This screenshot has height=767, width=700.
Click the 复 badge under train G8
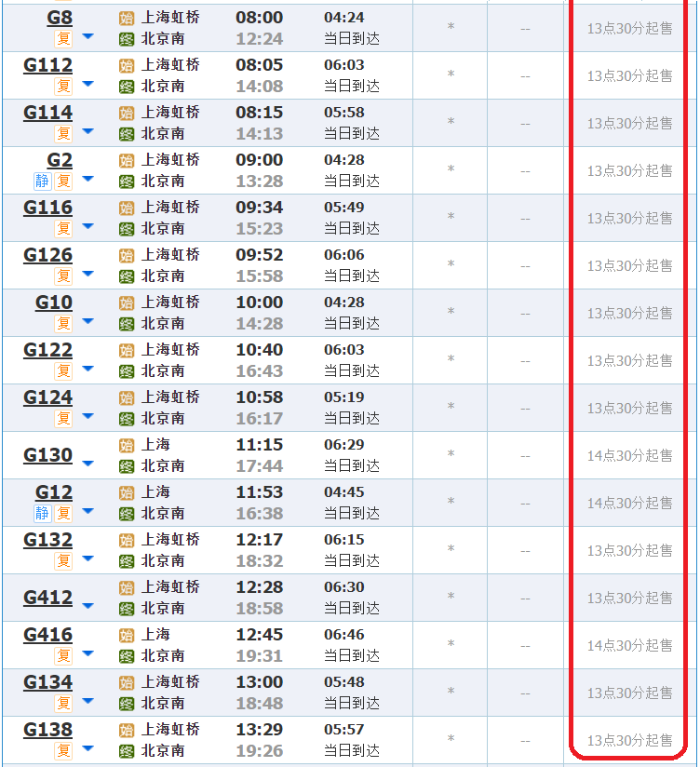[63, 38]
